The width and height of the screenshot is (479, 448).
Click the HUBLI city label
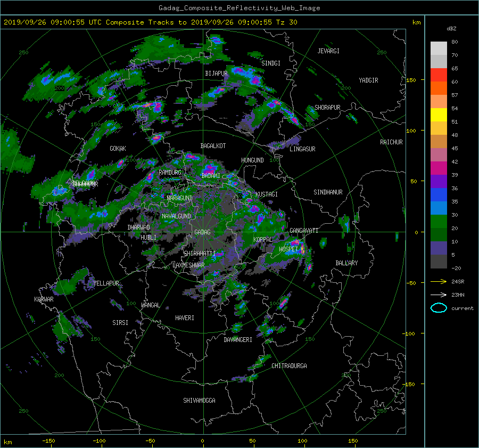coord(148,237)
